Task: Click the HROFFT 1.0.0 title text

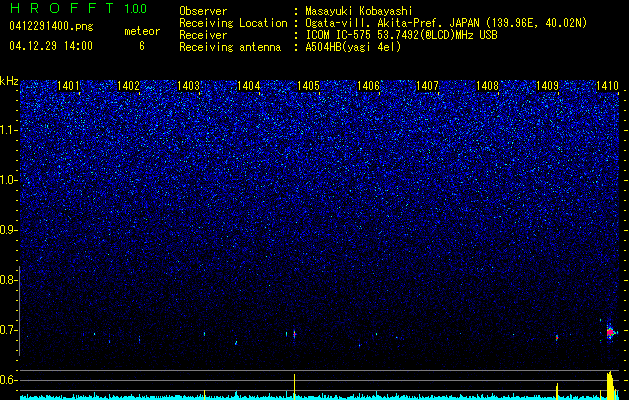Action: pos(78,8)
